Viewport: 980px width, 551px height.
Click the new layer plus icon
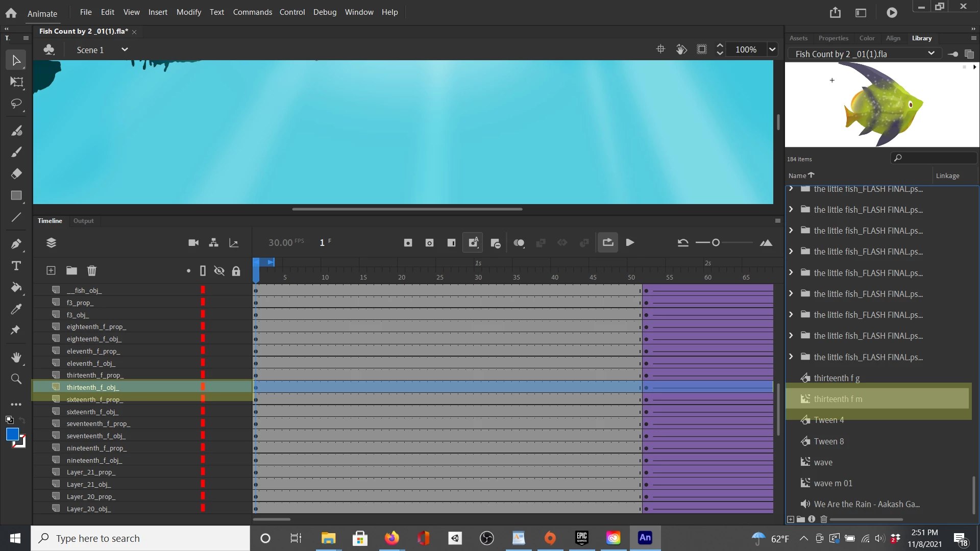(x=51, y=270)
